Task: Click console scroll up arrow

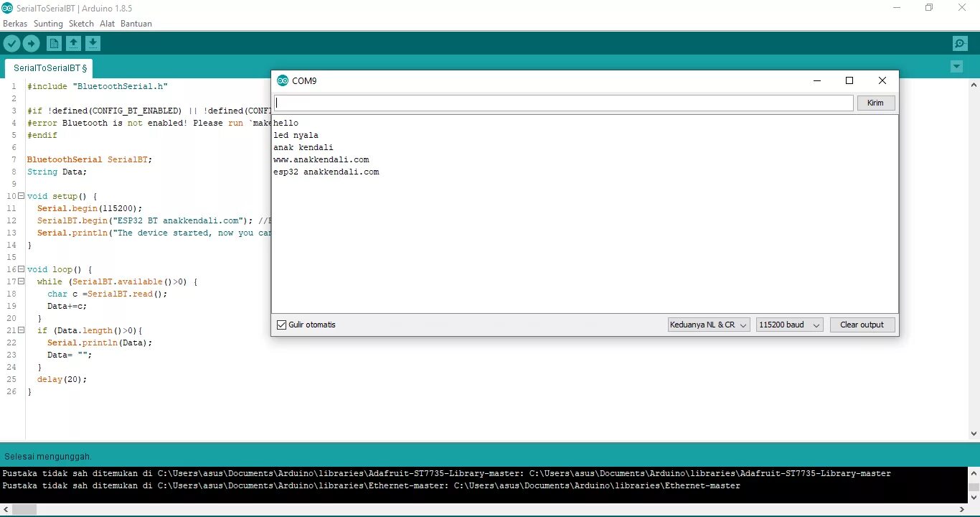Action: [974, 473]
